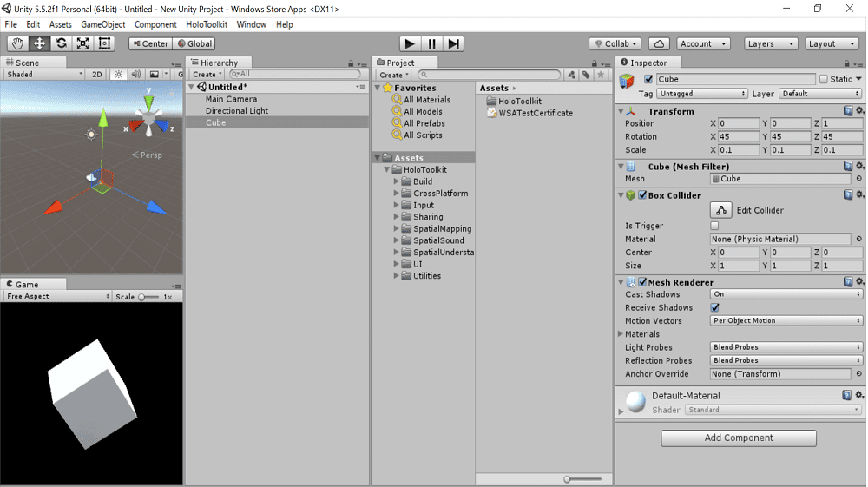
Task: Toggle the Mesh Renderer enabled checkbox
Action: pyautogui.click(x=642, y=281)
